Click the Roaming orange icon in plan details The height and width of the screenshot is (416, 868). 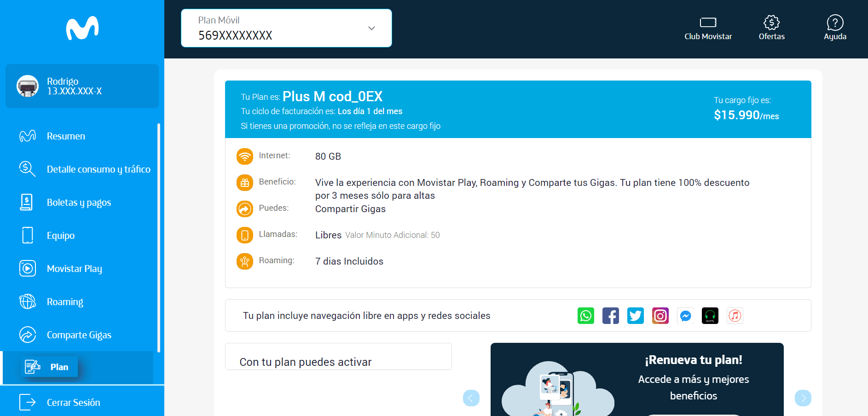click(x=245, y=261)
